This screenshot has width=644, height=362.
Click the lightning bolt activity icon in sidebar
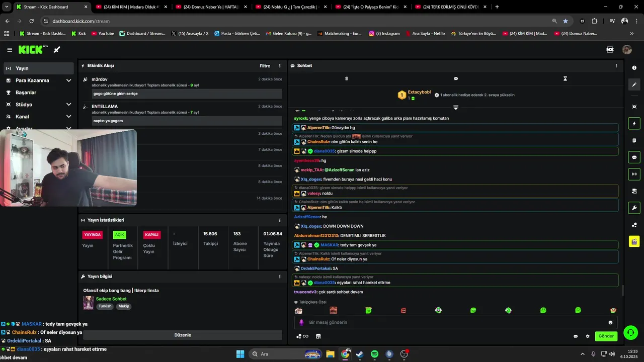click(634, 124)
